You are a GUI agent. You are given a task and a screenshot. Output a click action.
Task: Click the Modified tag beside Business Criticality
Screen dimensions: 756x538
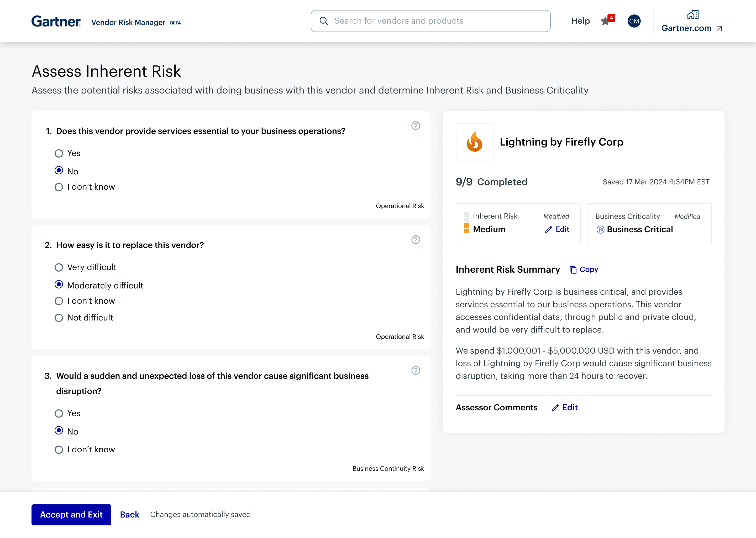(687, 217)
